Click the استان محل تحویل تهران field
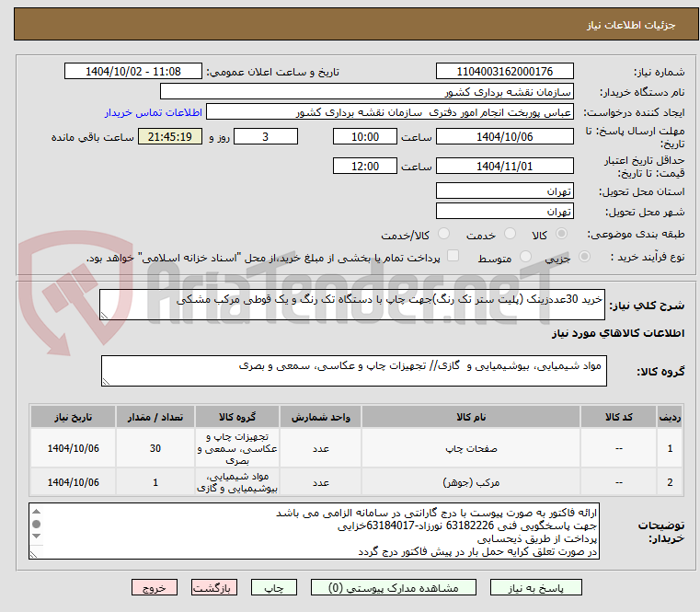The width and height of the screenshot is (700, 612). 504,191
